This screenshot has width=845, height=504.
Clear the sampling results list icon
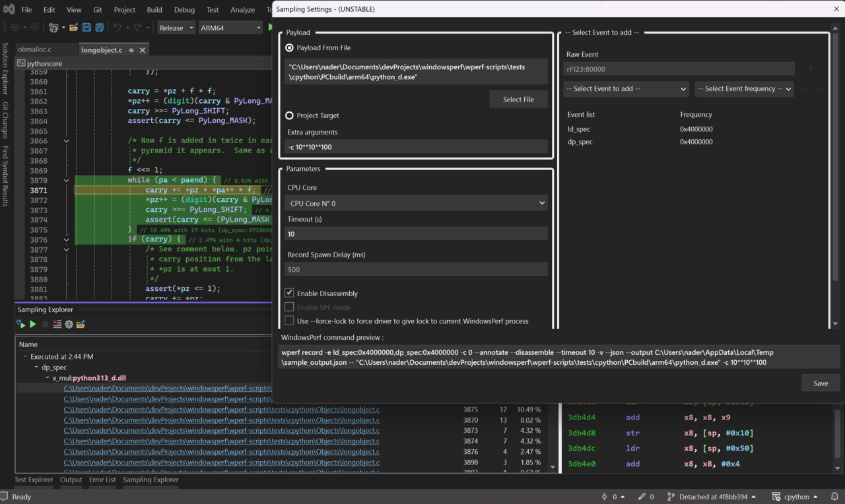pos(57,324)
